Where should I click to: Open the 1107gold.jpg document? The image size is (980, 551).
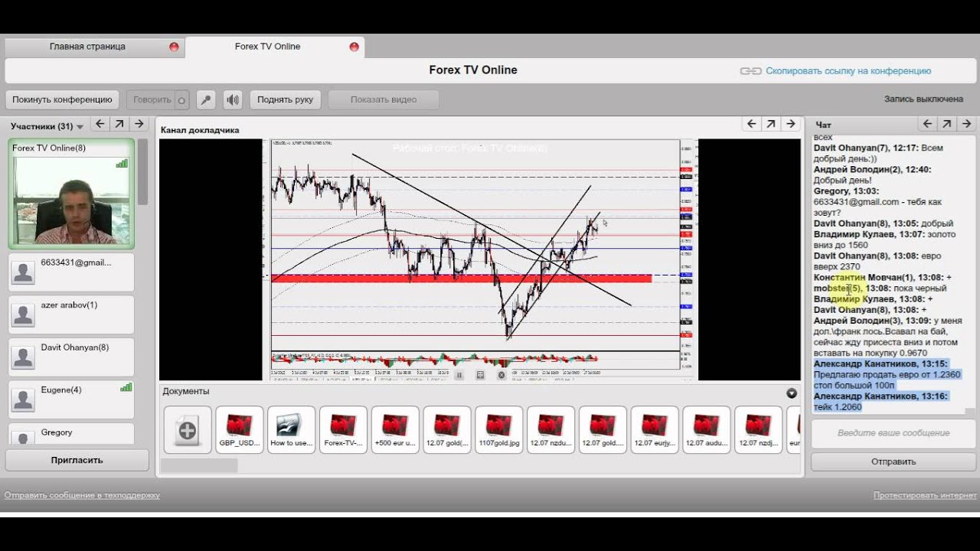coord(499,430)
